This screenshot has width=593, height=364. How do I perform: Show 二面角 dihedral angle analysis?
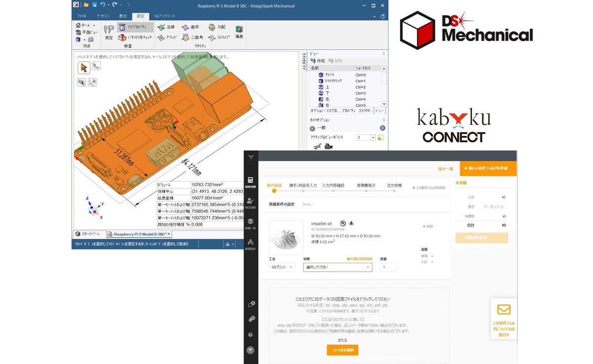click(192, 37)
